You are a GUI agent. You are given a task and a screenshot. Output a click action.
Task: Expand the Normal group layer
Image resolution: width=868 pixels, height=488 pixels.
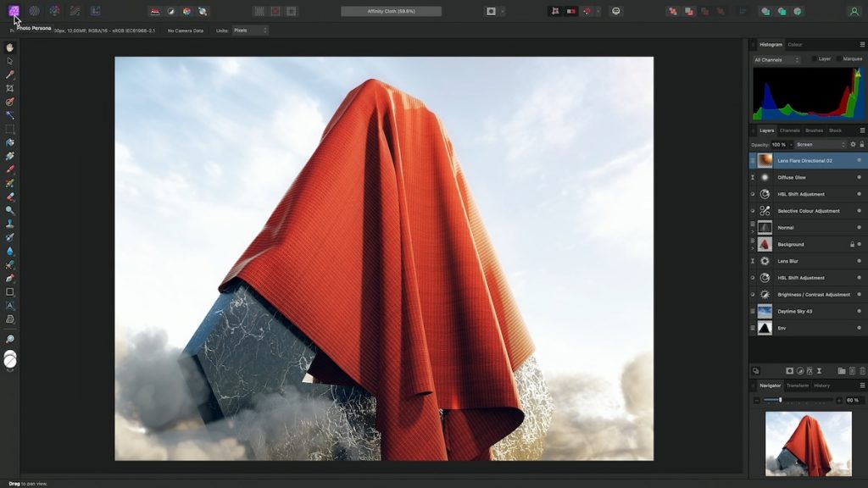(x=753, y=230)
